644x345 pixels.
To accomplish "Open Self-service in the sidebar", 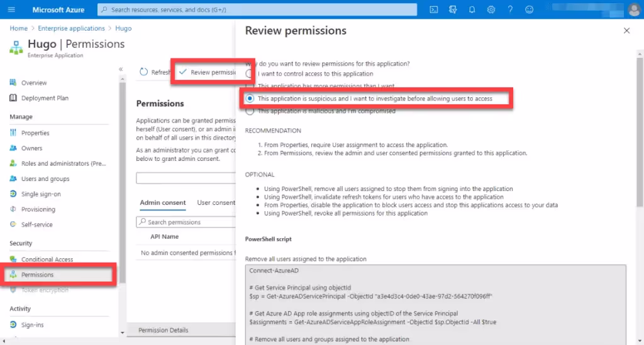I will [x=37, y=224].
